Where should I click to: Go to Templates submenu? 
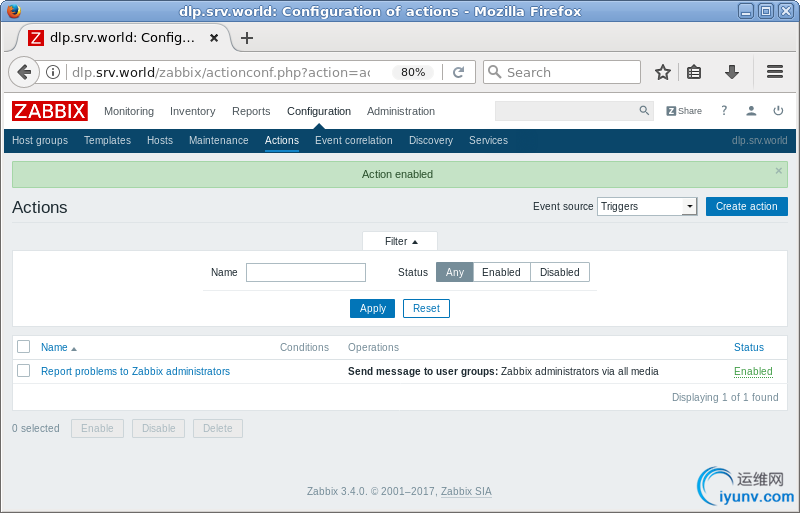(x=107, y=140)
